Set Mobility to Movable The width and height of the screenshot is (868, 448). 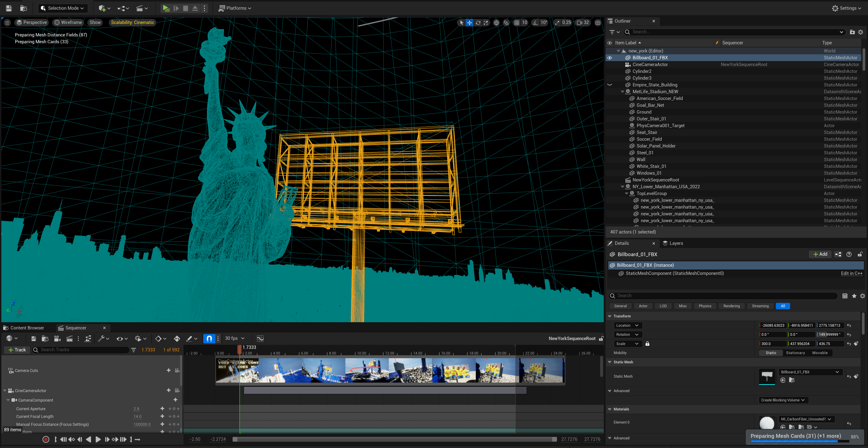click(820, 353)
